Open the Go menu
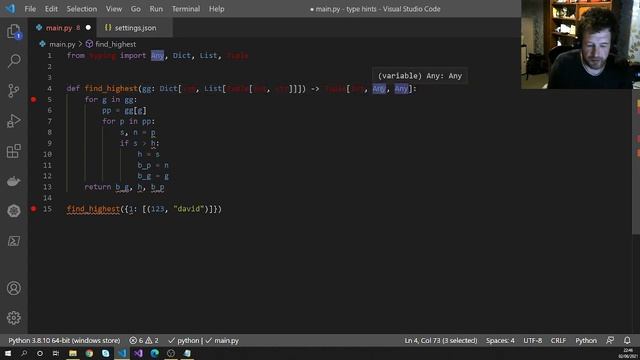640x360 pixels. click(136, 9)
